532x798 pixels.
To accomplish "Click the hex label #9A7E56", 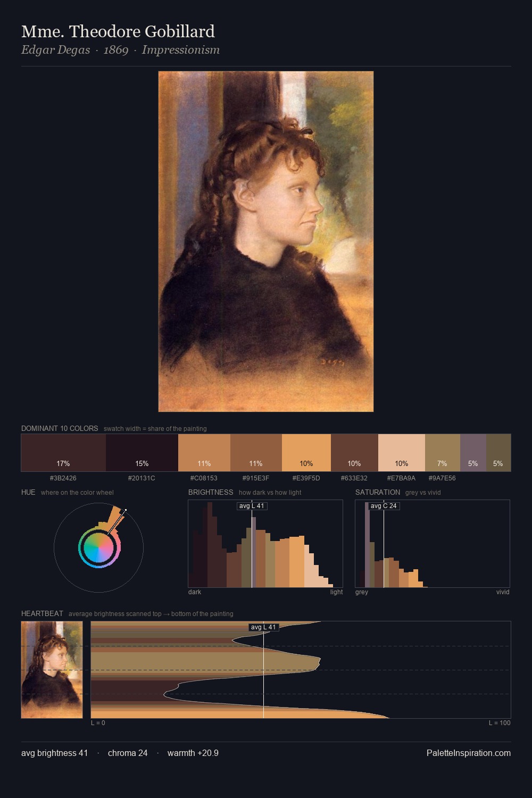I will click(x=442, y=478).
